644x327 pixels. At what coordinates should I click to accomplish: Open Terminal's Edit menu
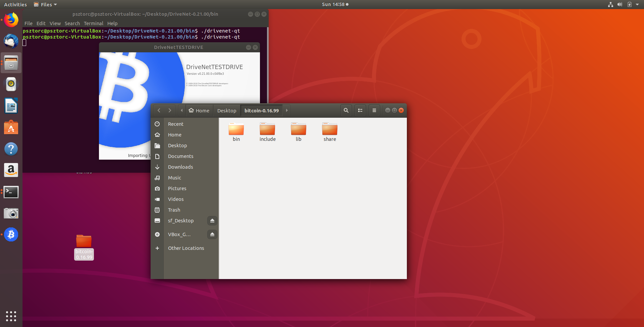pos(41,23)
